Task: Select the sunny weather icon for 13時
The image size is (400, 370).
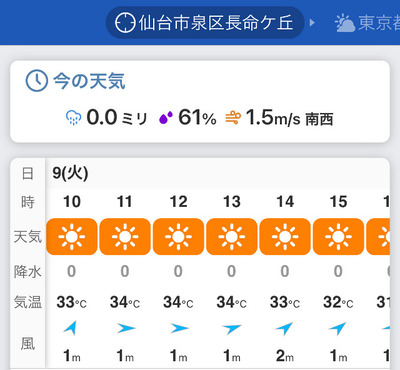Action: coord(232,237)
